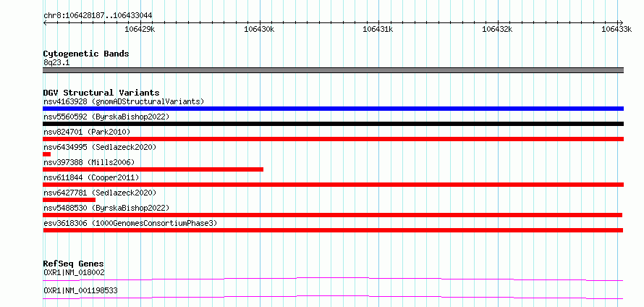Screen dimensions: 644x307
Task: Click the 106432k ruler tick label
Action: click(x=497, y=29)
